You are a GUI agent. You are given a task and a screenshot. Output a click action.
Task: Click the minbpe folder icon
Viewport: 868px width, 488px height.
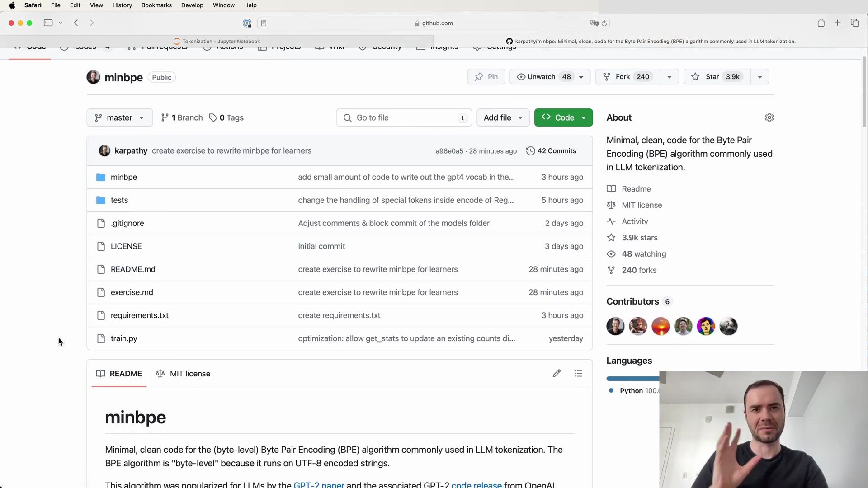(x=101, y=177)
